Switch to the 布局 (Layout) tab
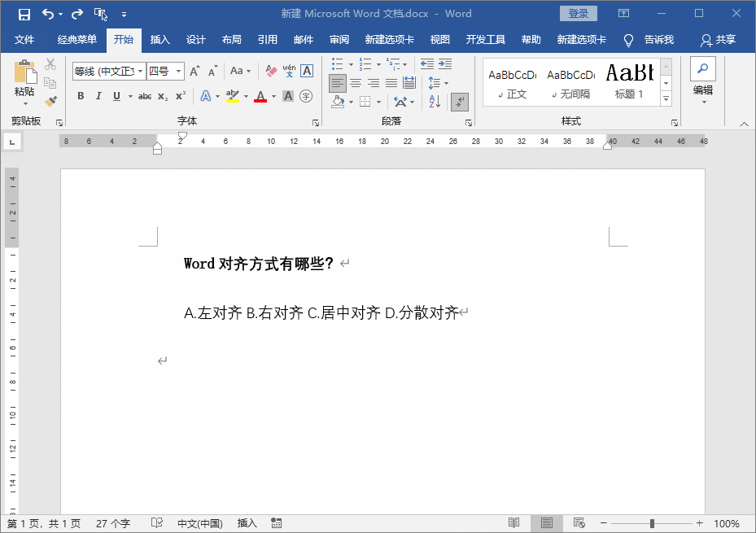This screenshot has width=756, height=533. (x=231, y=40)
